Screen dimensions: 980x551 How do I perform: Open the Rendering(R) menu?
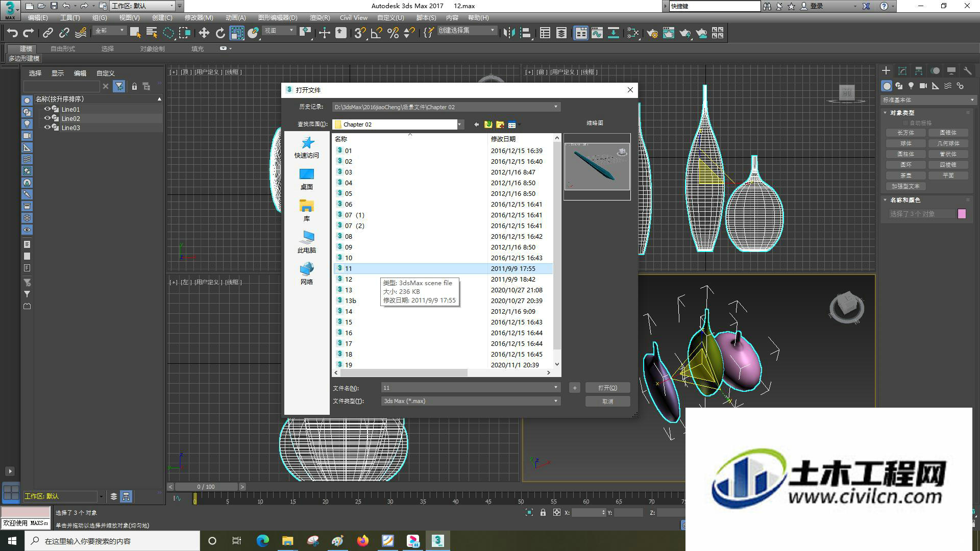click(320, 18)
